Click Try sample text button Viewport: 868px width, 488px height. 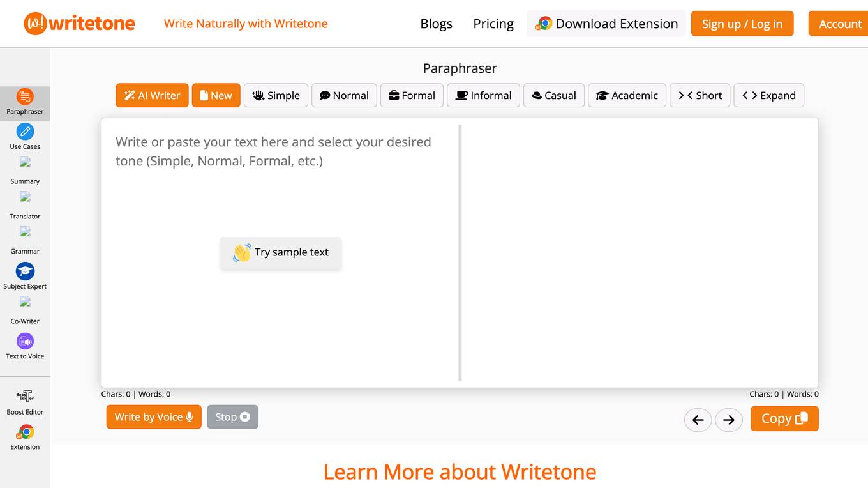pos(281,252)
